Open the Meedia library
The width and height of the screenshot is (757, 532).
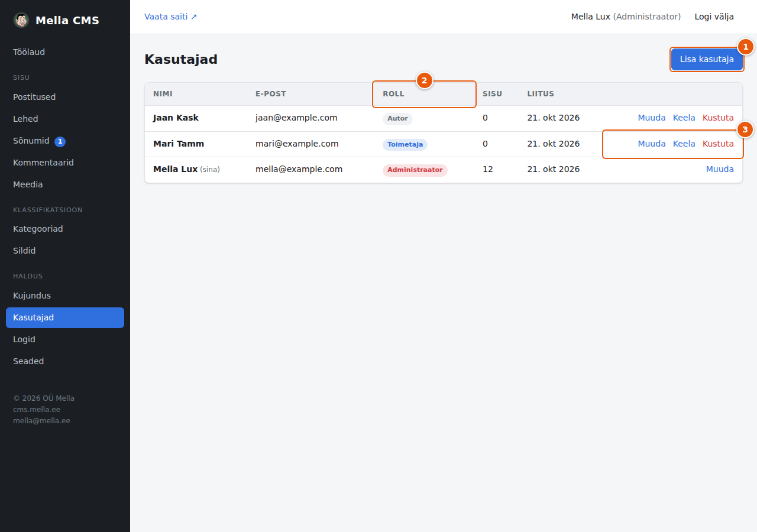[x=65, y=184]
